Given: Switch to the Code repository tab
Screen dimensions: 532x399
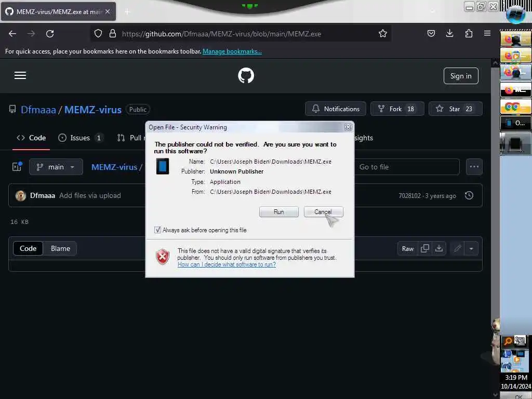Looking at the screenshot, I should (31, 138).
